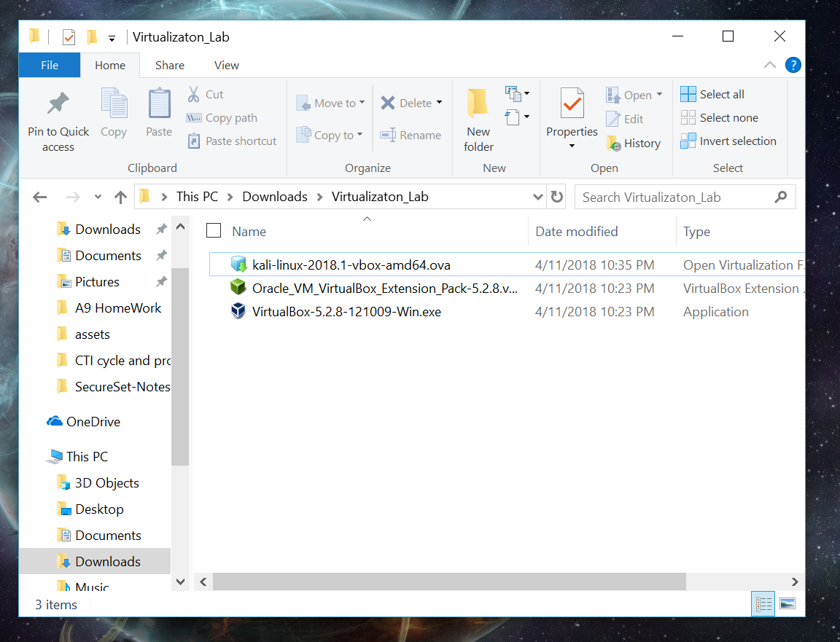Tick the select-all checkbox beside Name
This screenshot has width=840, height=642.
(x=214, y=231)
